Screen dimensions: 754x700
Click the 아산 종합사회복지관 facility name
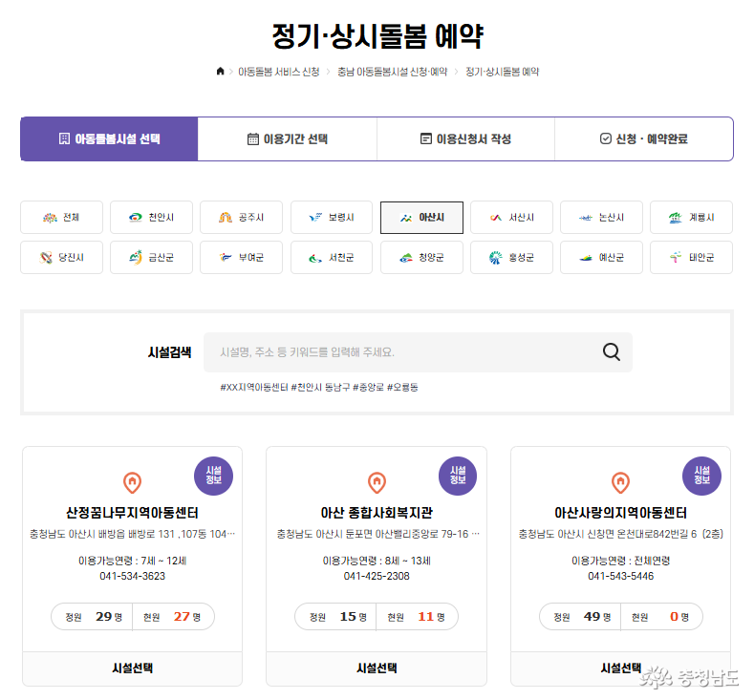point(377,513)
